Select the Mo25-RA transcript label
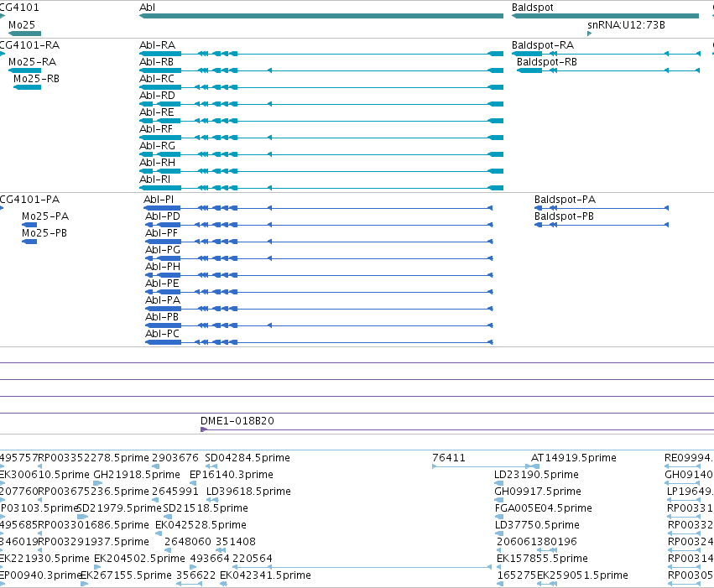The width and height of the screenshot is (714, 588). 33,62
